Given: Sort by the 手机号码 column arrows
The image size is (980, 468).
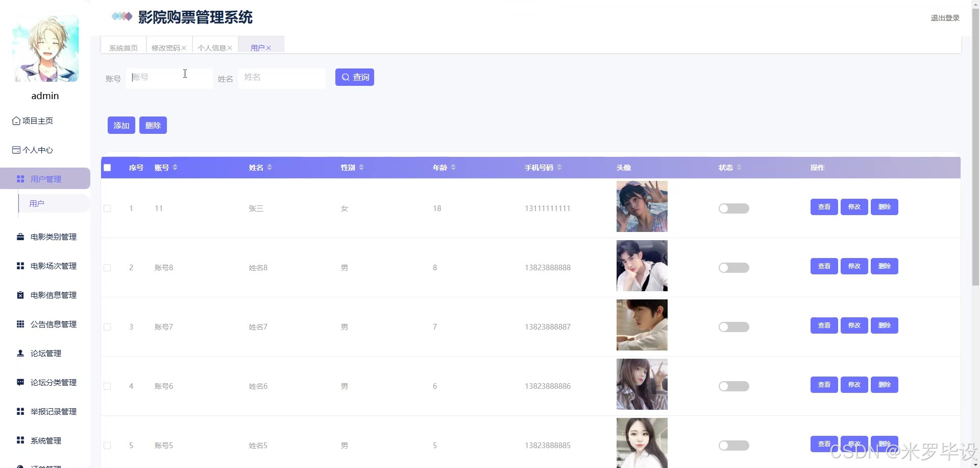Looking at the screenshot, I should 559,168.
